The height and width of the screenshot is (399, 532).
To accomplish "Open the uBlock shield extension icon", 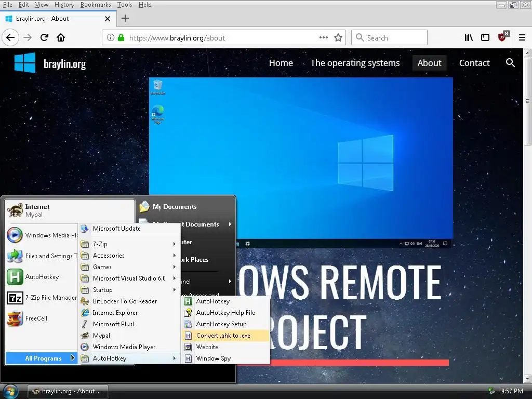I will tap(503, 37).
